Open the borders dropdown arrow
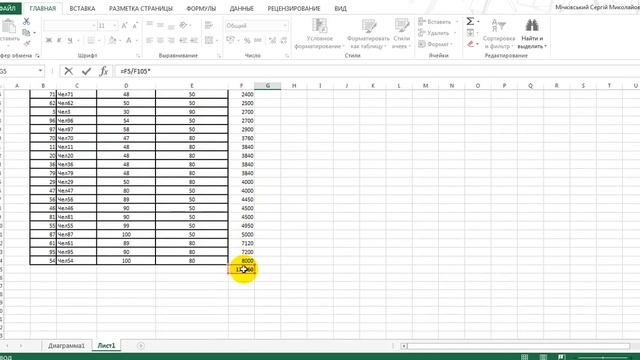 point(98,40)
